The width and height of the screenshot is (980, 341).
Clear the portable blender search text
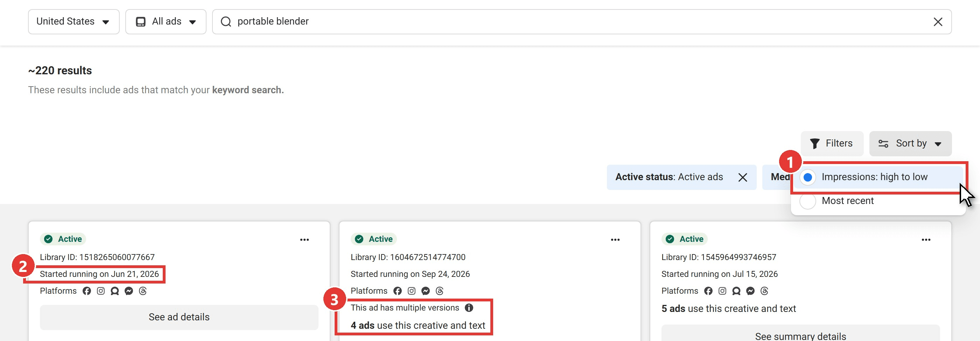point(938,22)
